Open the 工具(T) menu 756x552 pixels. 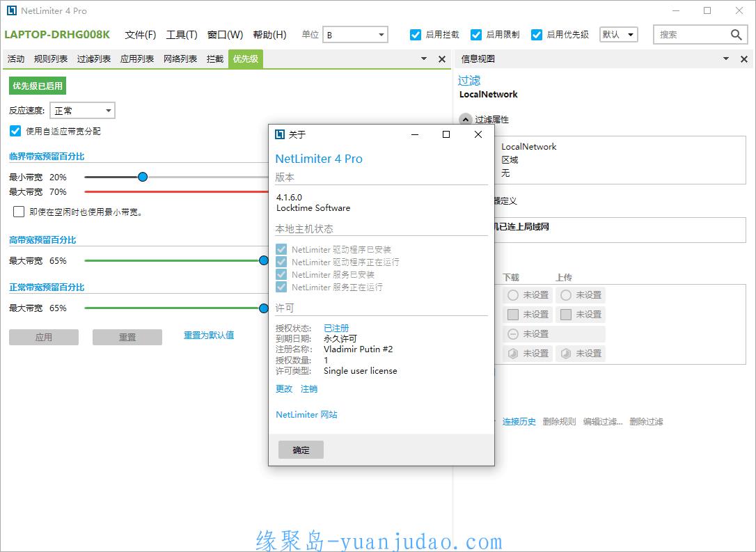(182, 35)
